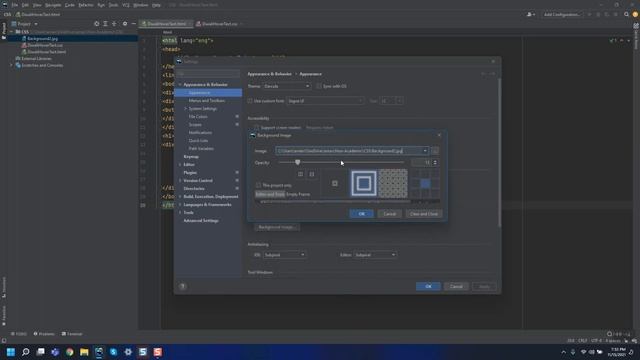Open the Theme dropdown

[x=287, y=86]
